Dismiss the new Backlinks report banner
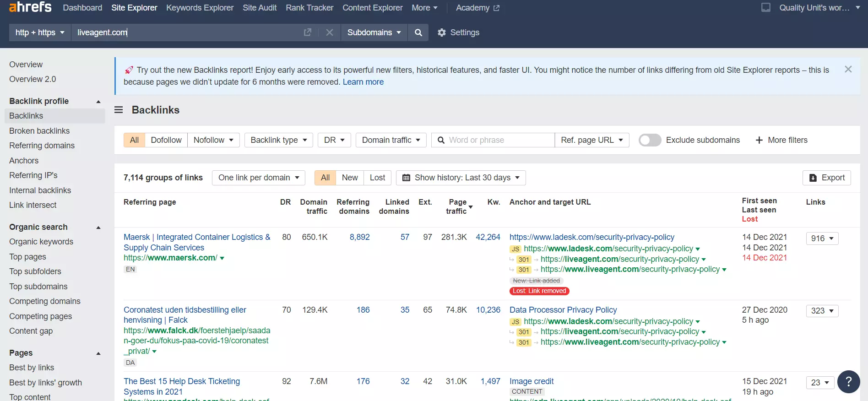This screenshot has width=868, height=401. tap(848, 70)
